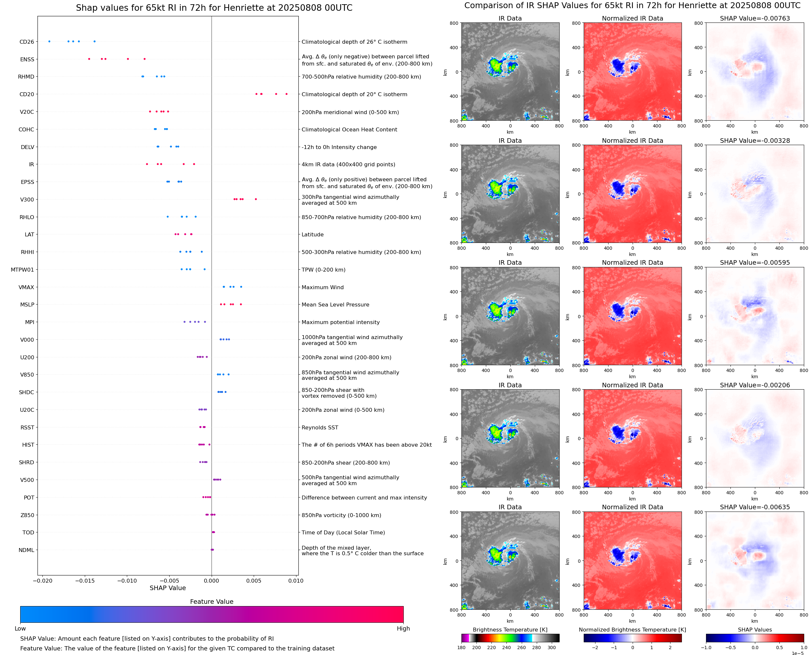
Task: Click the SHAP Value=-0.00635 map panel
Action: tap(755, 561)
